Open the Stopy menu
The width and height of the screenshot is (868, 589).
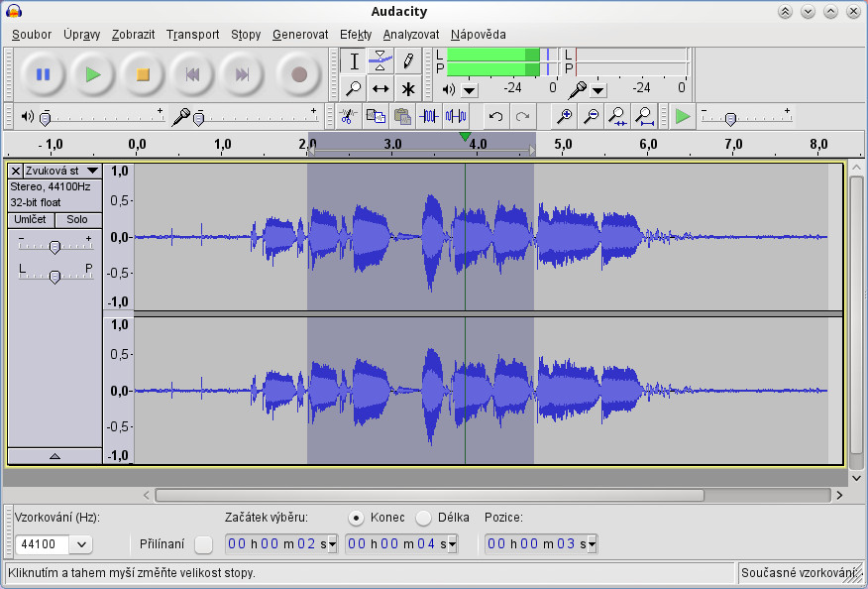point(246,35)
